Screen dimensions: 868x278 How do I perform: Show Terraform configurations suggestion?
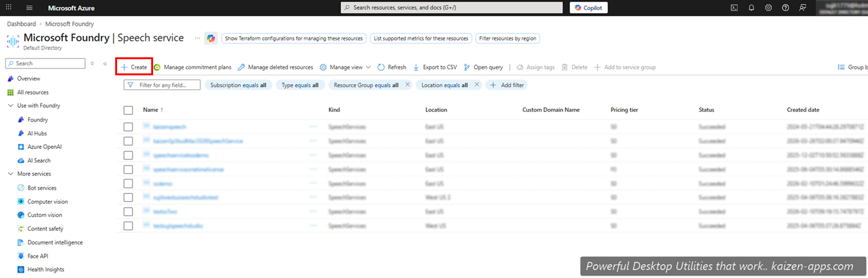pos(293,38)
